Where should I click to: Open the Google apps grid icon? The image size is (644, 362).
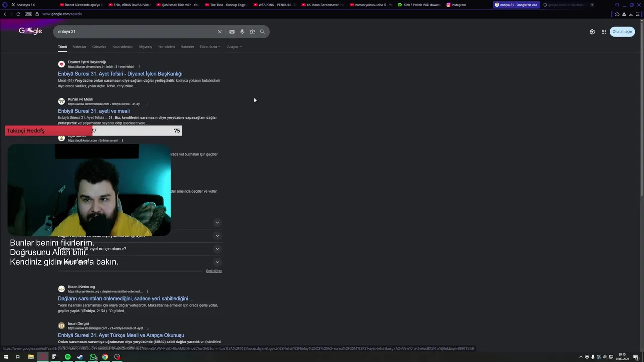[604, 32]
